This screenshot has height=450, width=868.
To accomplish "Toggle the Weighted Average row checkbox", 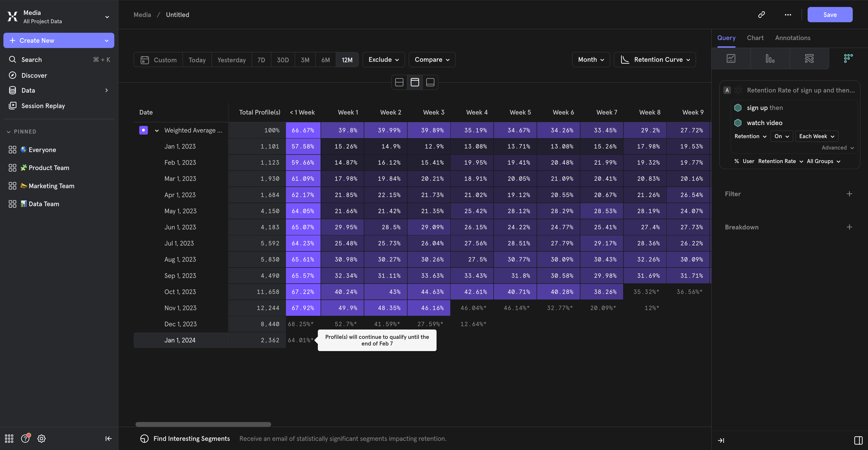I will tap(143, 130).
